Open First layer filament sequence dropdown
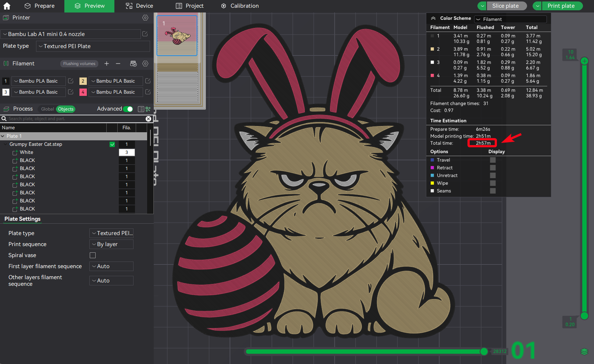 (x=111, y=266)
